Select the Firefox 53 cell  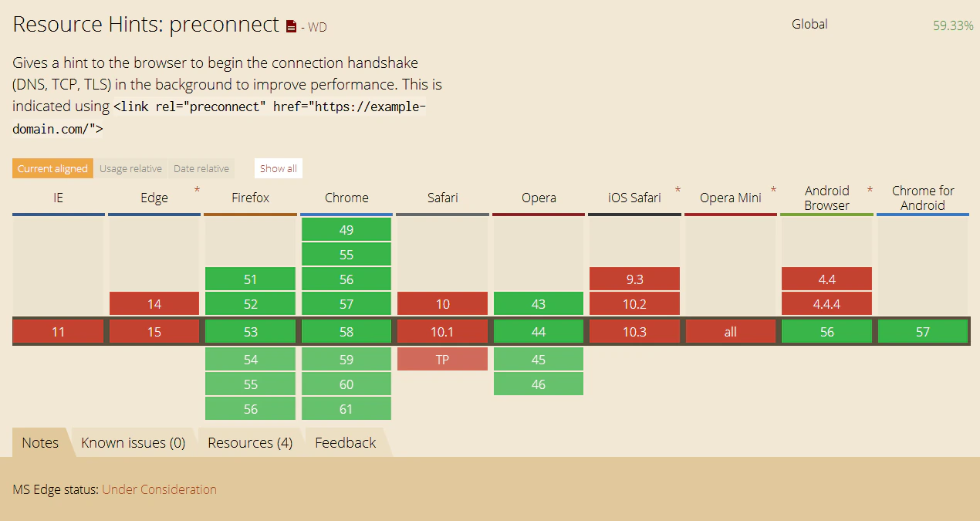(x=251, y=332)
